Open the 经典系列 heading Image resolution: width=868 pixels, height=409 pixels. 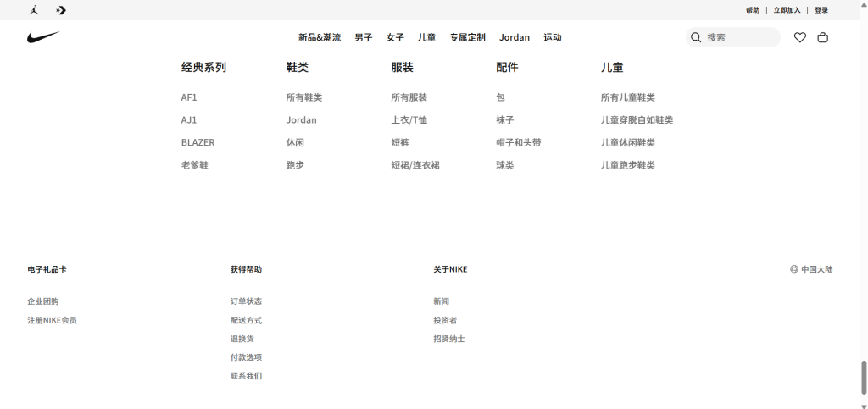tap(203, 67)
